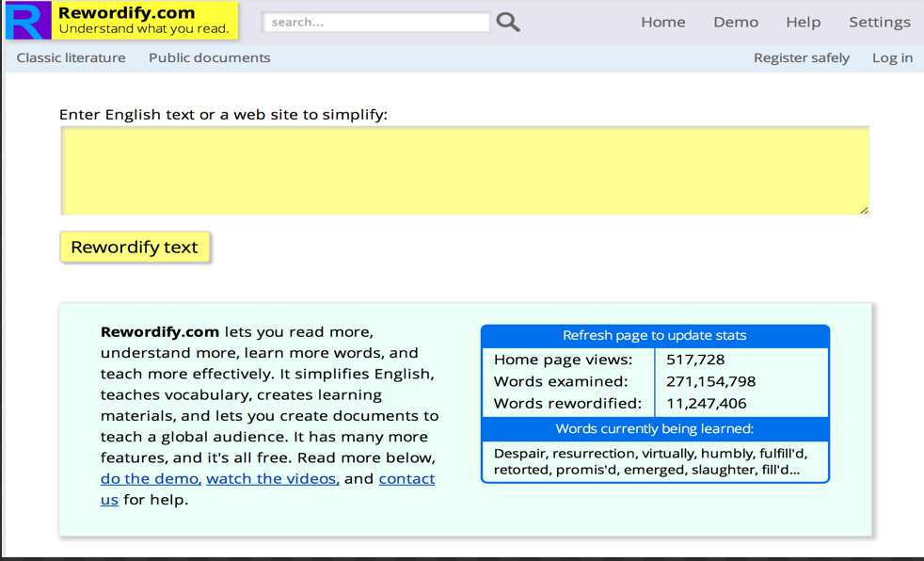
Task: Click the Rewordify text button
Action: pos(135,247)
